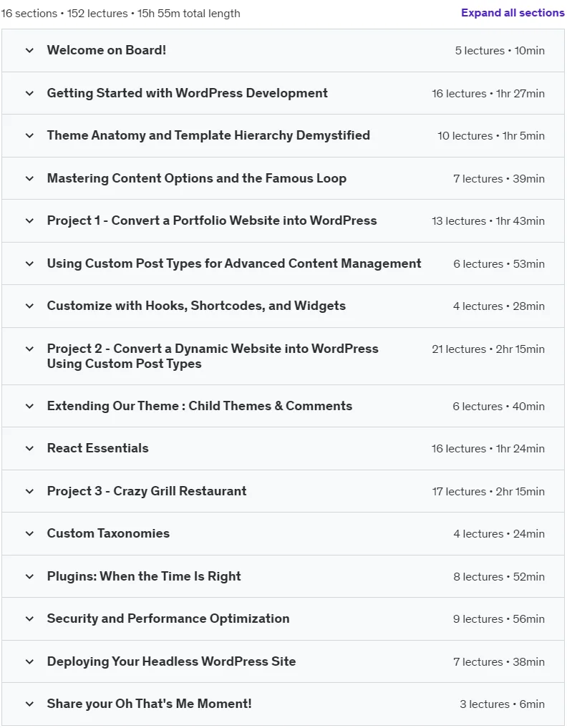Screen dimensions: 567x728
Task: Expand the Hooks, Shortcodes, and Widgets chevron
Action: coord(30,306)
